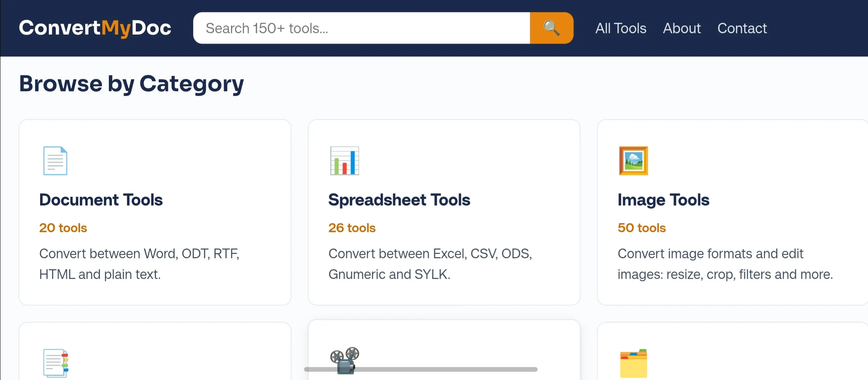Click the '20 tools' count
Screen dimensions: 868x380
point(63,228)
